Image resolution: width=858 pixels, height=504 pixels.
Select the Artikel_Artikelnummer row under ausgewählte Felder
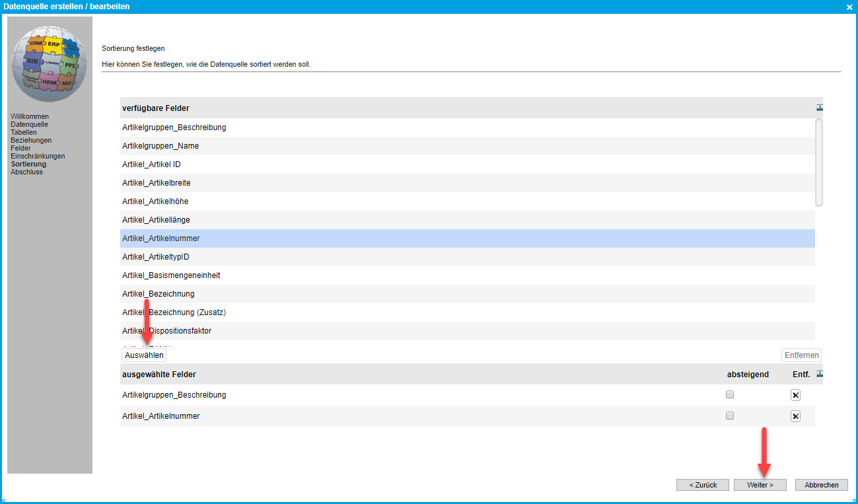click(468, 416)
